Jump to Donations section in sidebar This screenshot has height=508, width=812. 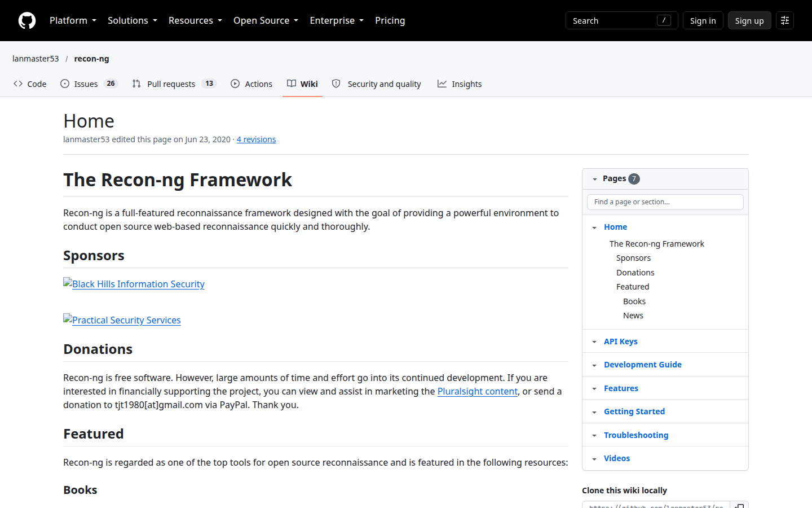pyautogui.click(x=635, y=273)
